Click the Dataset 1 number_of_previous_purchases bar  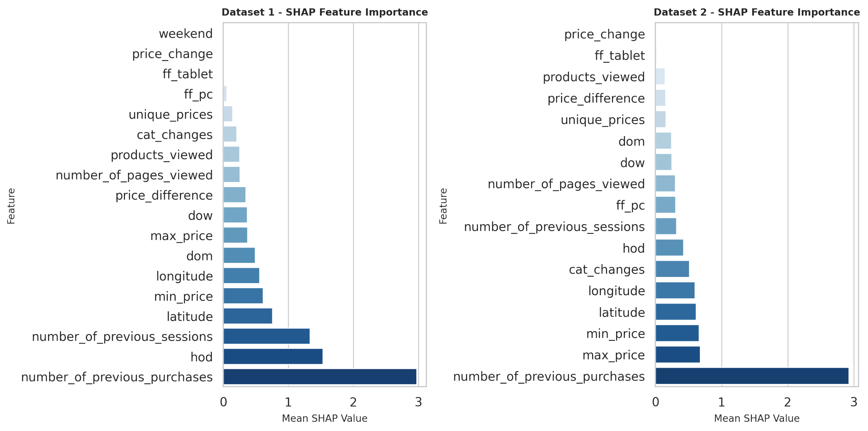pyautogui.click(x=319, y=376)
